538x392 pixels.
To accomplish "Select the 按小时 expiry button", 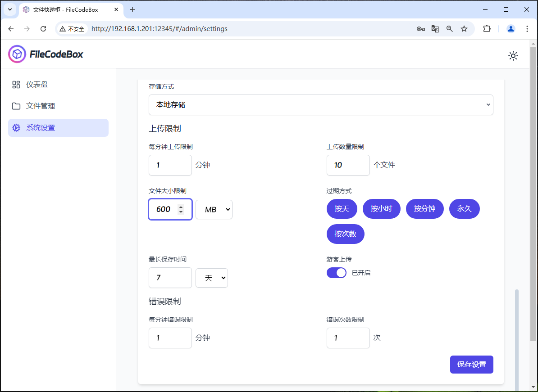I will point(381,209).
